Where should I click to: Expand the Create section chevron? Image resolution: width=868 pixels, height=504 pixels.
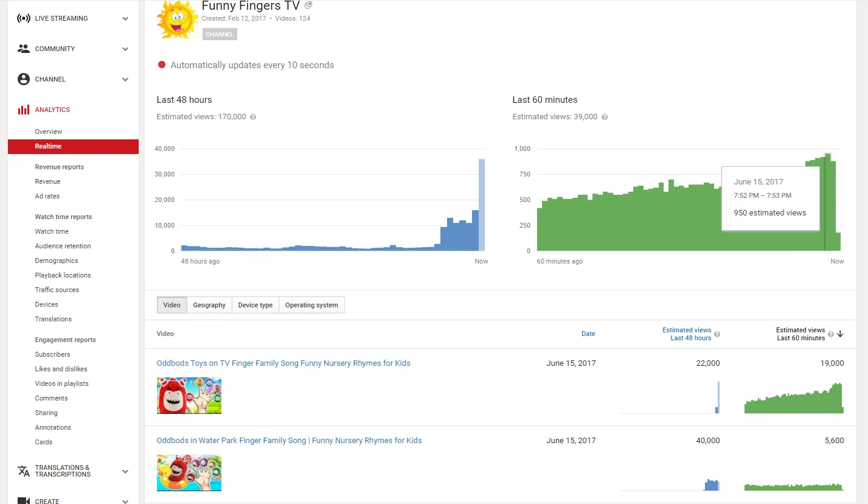125,501
